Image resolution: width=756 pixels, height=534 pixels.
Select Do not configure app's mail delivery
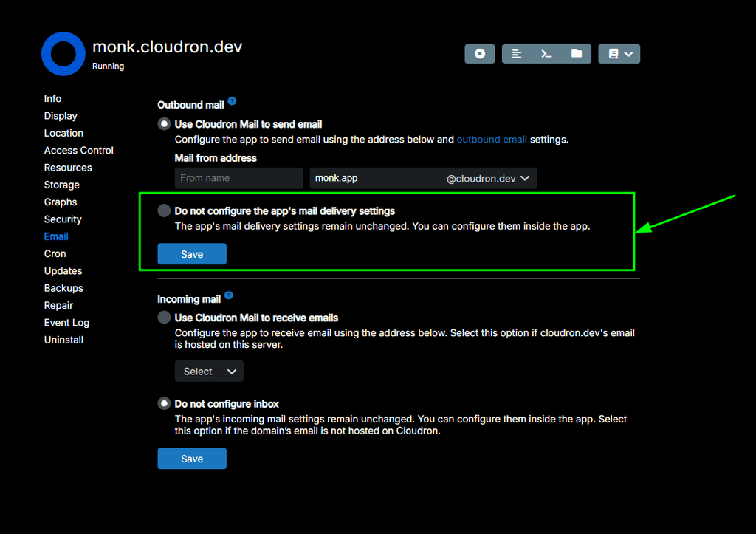click(164, 211)
